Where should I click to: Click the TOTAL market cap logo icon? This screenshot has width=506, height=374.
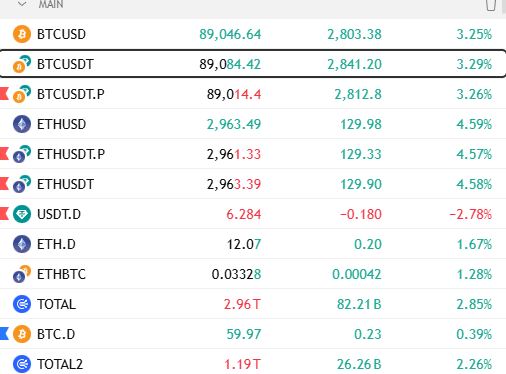(22, 304)
